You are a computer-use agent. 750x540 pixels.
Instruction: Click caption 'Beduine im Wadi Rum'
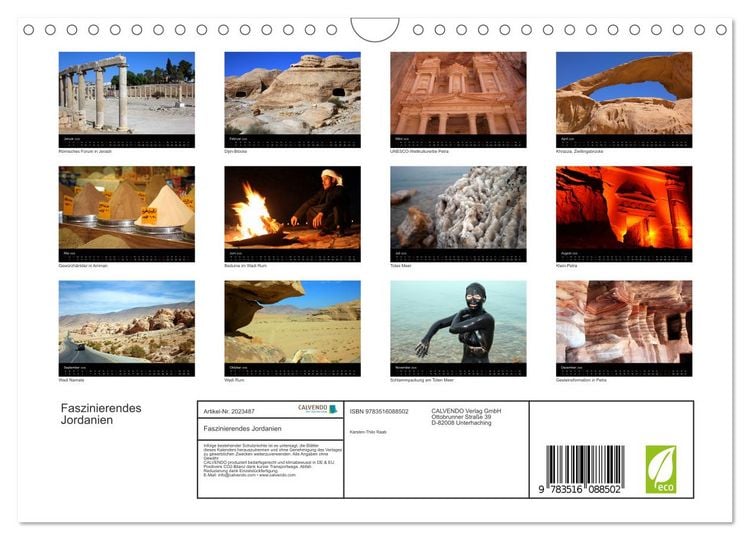point(245,265)
